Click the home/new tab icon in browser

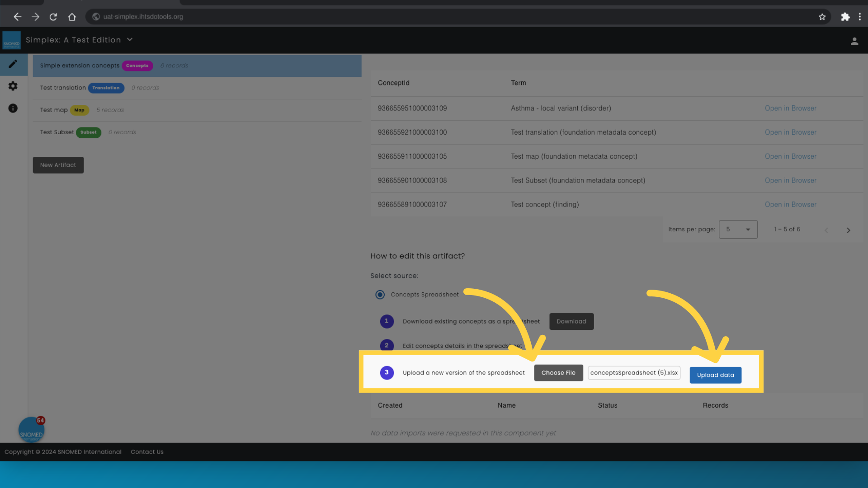pos(71,16)
